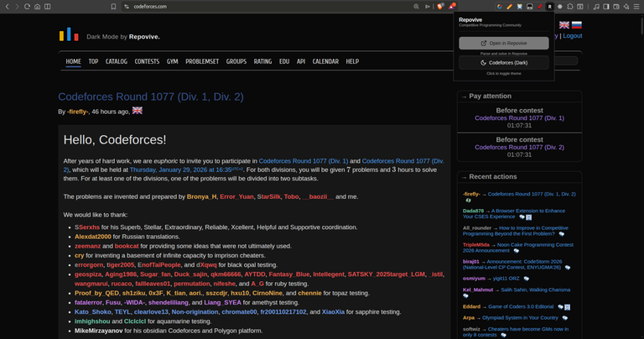The width and height of the screenshot is (644, 339).
Task: Click the site search field in navbar
Action: (x=565, y=60)
